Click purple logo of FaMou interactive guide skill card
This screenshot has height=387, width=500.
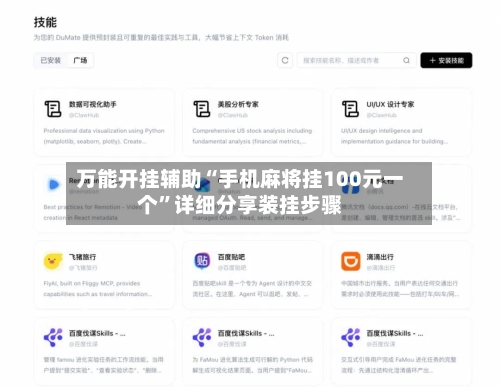point(351,338)
